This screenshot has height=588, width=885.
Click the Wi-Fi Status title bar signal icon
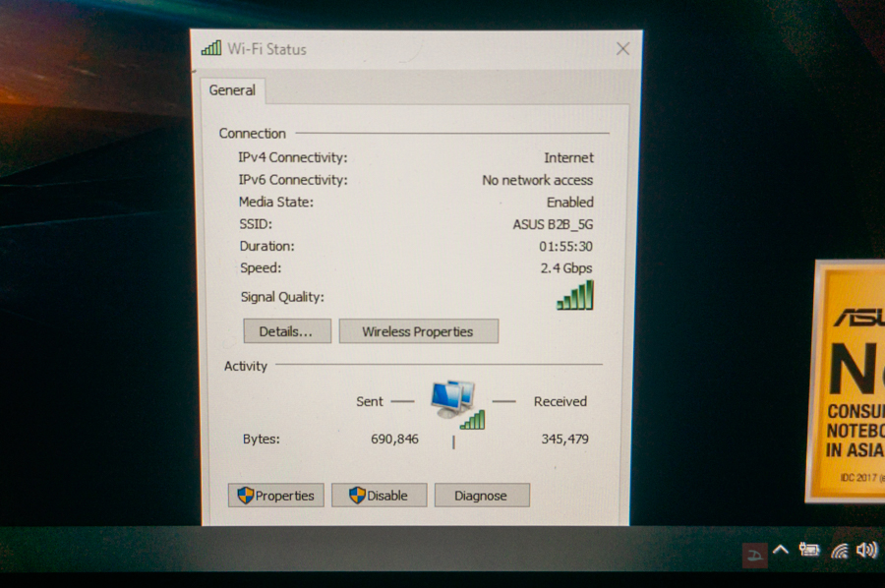tap(211, 48)
